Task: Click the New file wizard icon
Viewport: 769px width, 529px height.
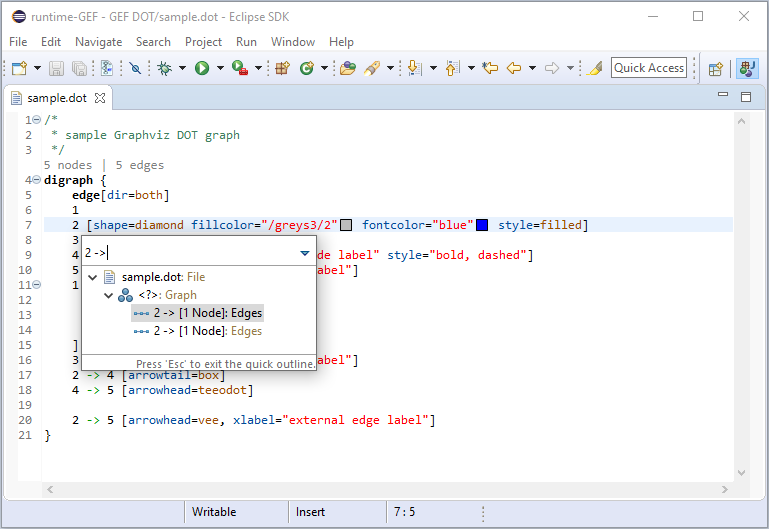Action: pyautogui.click(x=19, y=68)
